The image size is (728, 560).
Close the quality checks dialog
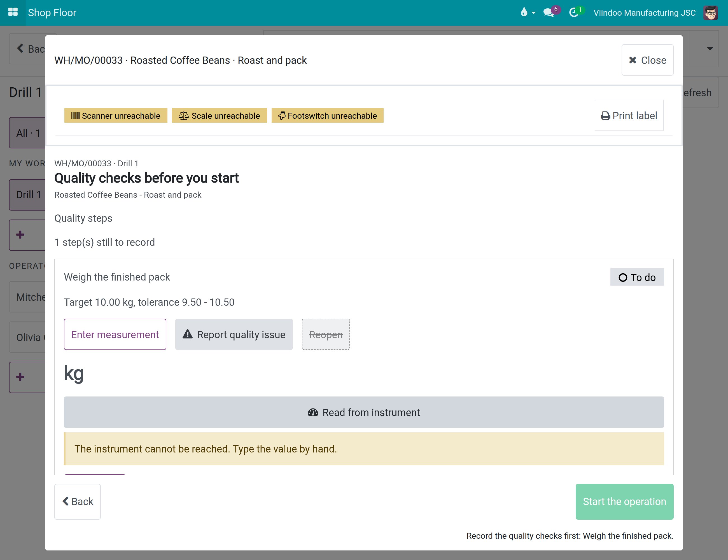click(647, 60)
